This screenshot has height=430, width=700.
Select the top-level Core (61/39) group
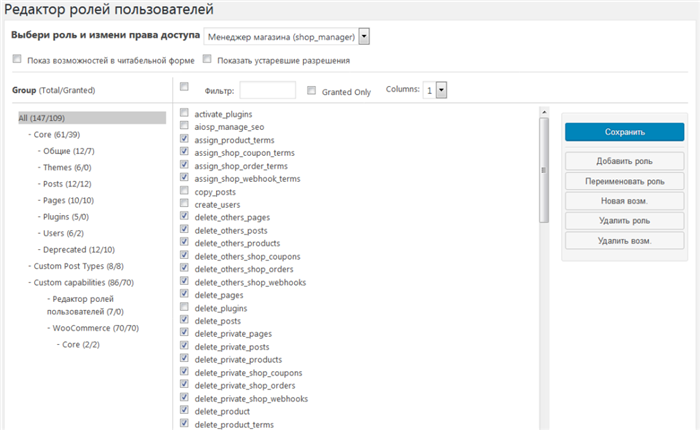point(54,134)
